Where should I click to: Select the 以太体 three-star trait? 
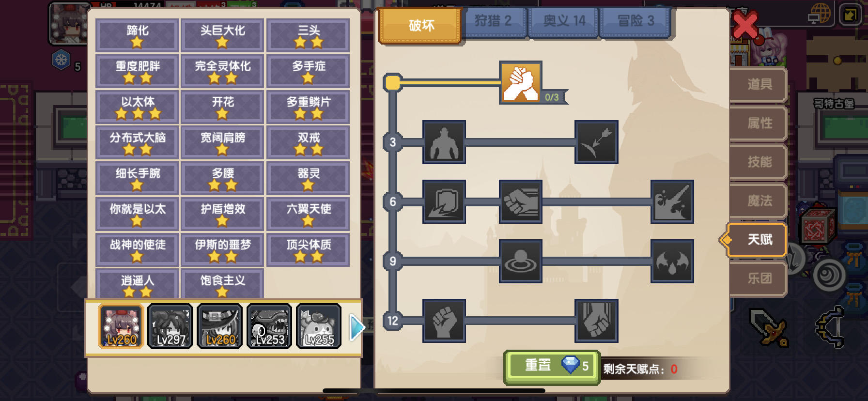[x=138, y=107]
